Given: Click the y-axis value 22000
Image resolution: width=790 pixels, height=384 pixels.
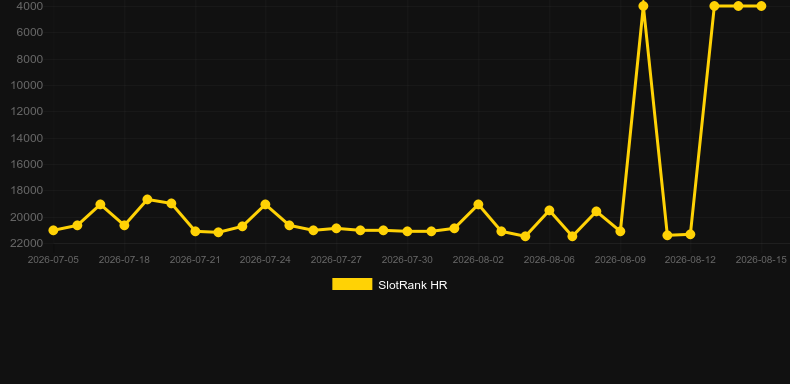Looking at the screenshot, I should point(27,243).
